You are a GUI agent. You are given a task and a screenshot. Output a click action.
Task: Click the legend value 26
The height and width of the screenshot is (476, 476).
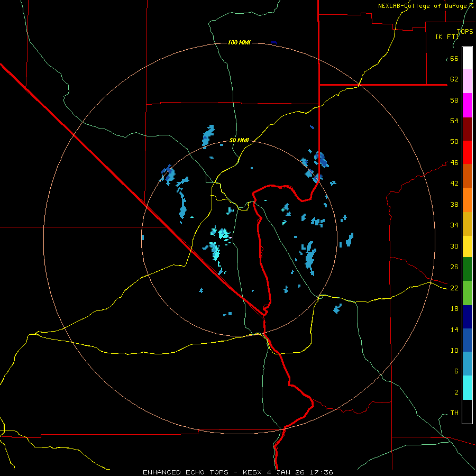click(x=454, y=267)
